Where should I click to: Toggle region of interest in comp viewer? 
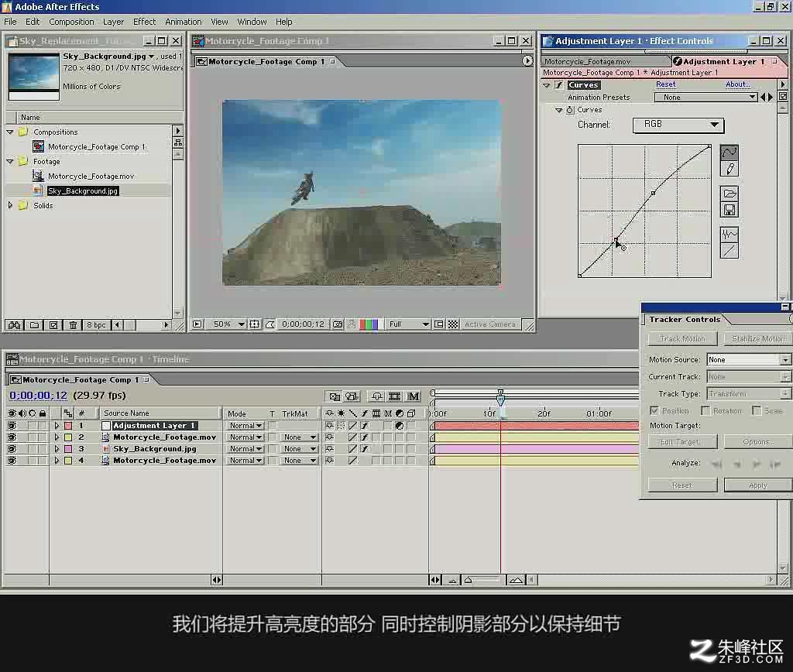[439, 324]
